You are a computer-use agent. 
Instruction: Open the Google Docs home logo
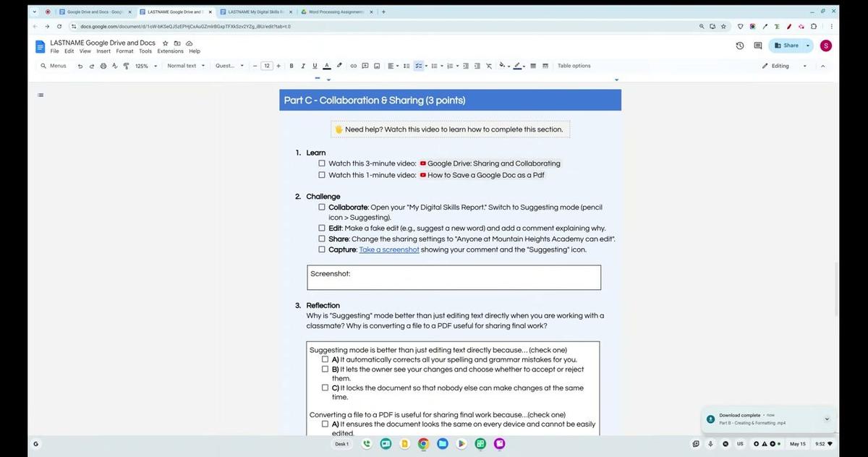pos(41,46)
